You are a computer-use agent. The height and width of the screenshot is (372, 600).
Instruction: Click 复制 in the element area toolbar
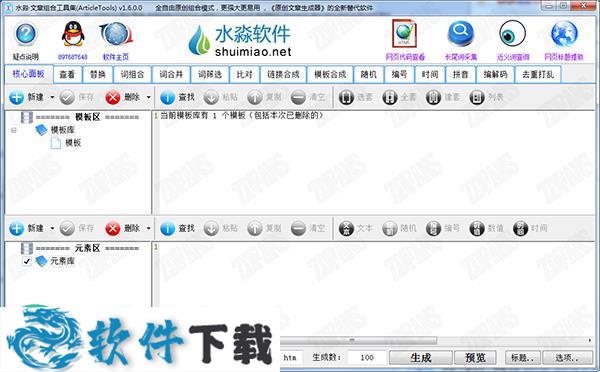pyautogui.click(x=264, y=228)
